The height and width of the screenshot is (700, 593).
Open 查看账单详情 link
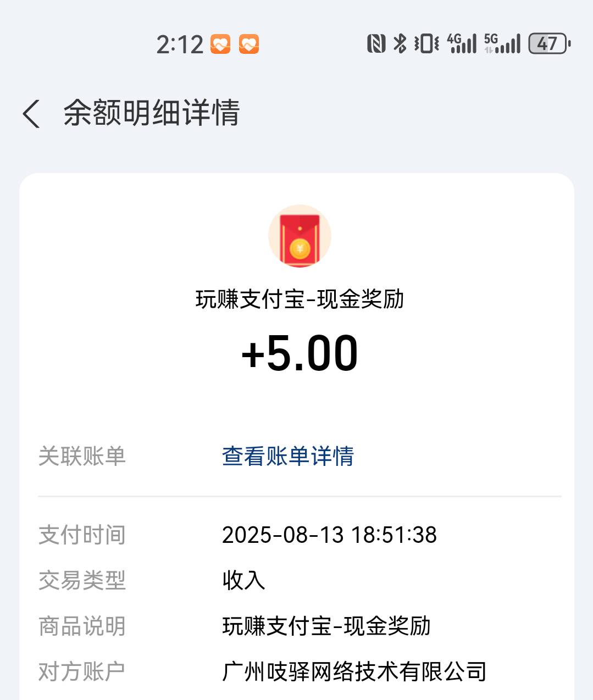pos(288,456)
